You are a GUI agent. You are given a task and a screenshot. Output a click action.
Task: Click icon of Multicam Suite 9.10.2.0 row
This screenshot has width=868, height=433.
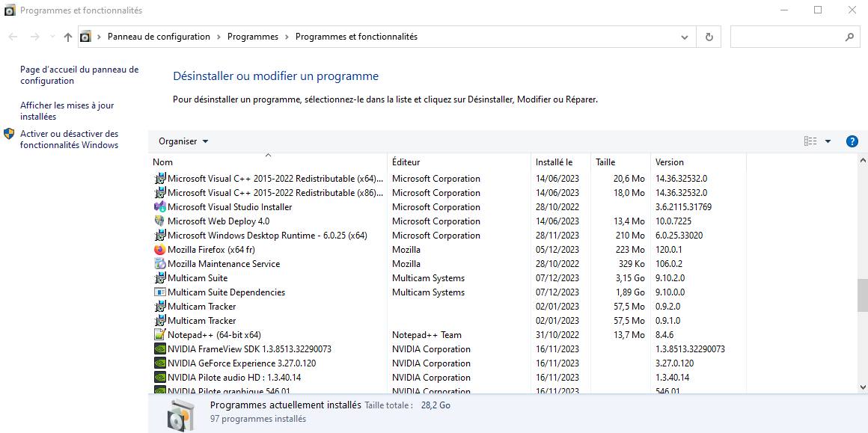(x=159, y=278)
